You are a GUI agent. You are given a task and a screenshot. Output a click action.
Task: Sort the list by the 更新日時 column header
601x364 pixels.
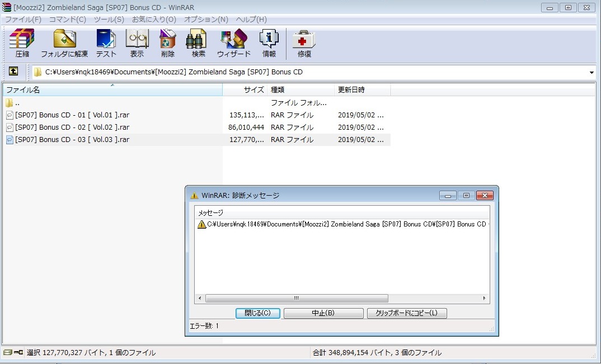363,89
